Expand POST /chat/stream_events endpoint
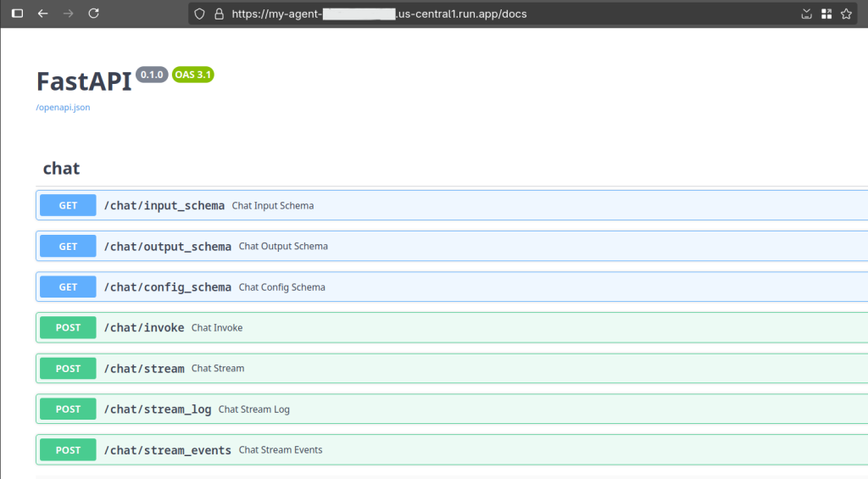This screenshot has height=479, width=868. [x=452, y=449]
